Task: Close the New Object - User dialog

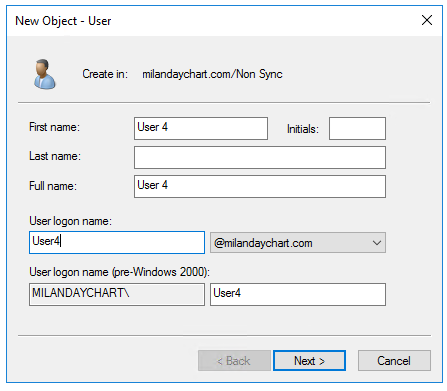Action: pyautogui.click(x=427, y=20)
